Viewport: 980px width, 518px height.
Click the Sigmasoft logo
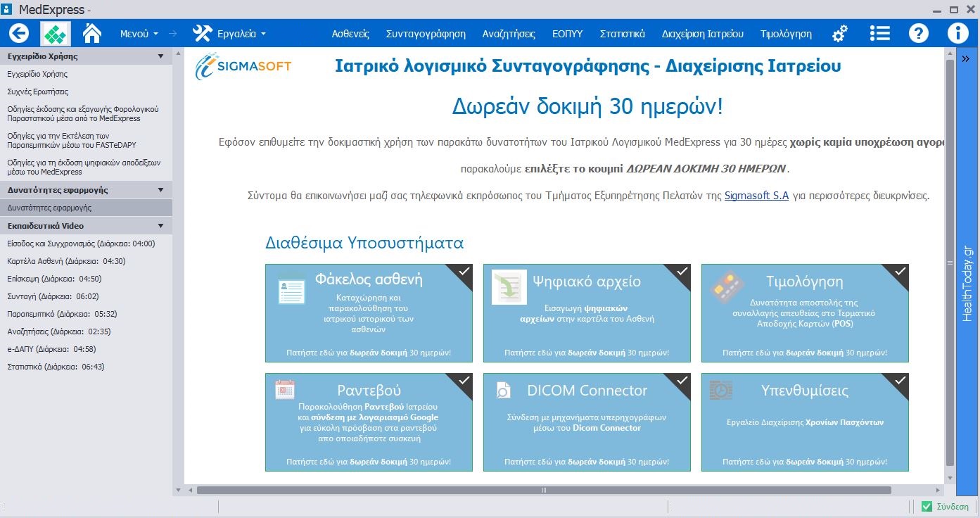[243, 66]
